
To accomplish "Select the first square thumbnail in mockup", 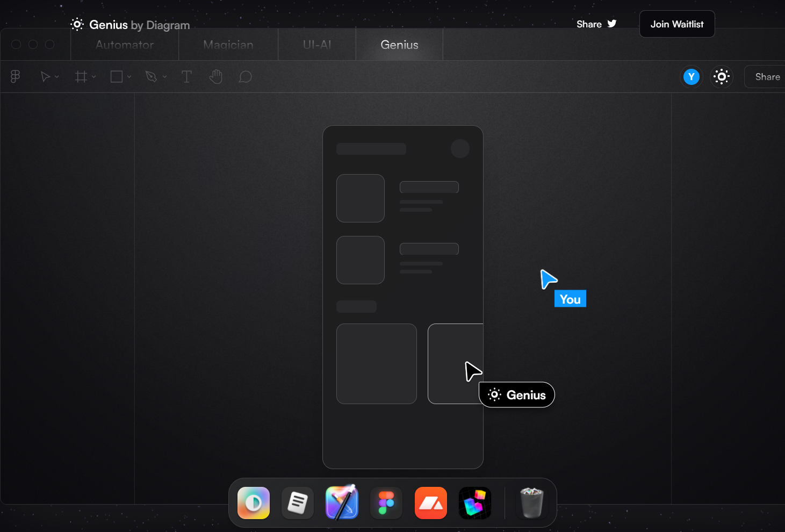I will pos(361,198).
